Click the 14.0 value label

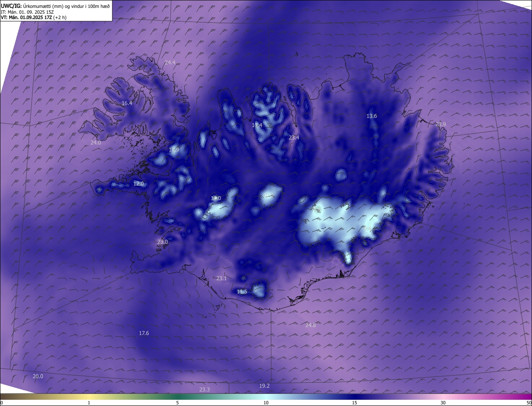tap(216, 199)
